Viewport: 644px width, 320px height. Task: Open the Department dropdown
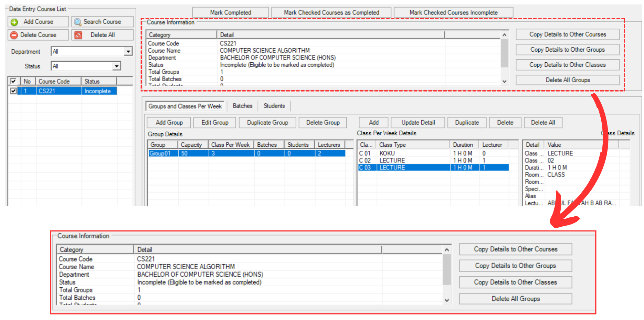click(128, 52)
